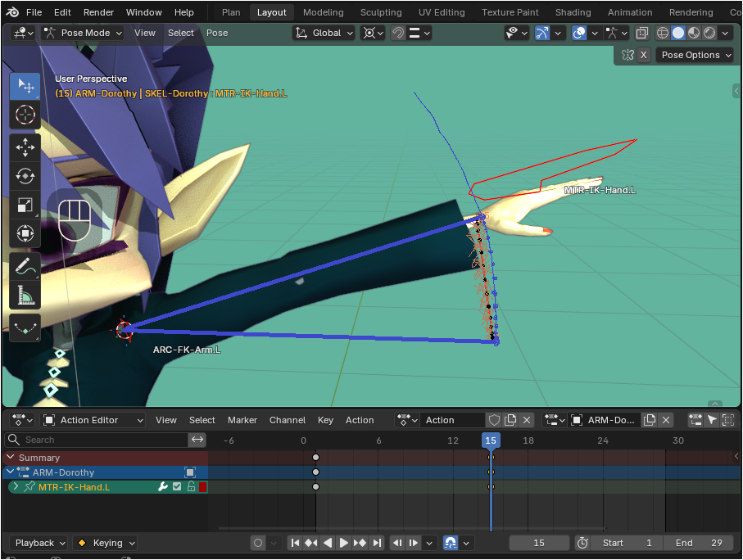Open the Keying dropdown
The height and width of the screenshot is (560, 743).
(x=105, y=543)
